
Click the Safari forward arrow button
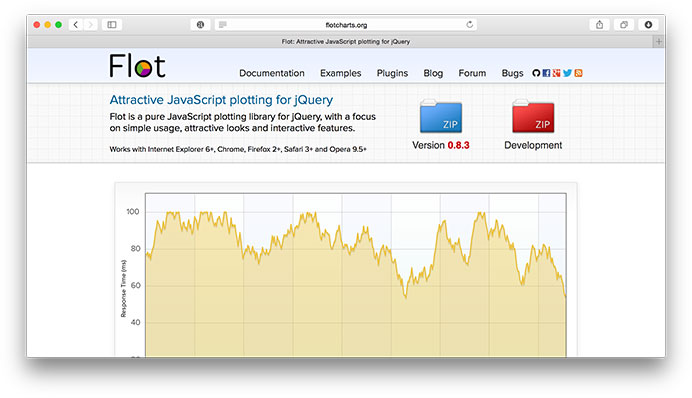90,25
